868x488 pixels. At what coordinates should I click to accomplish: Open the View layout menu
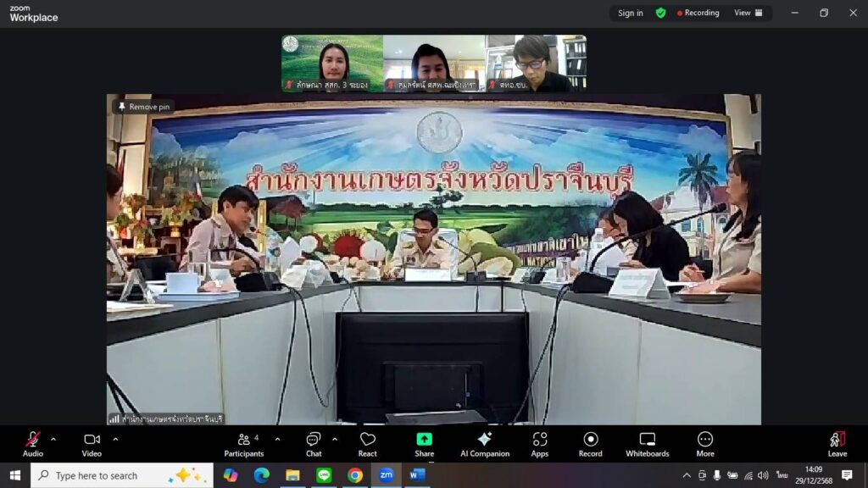(748, 13)
